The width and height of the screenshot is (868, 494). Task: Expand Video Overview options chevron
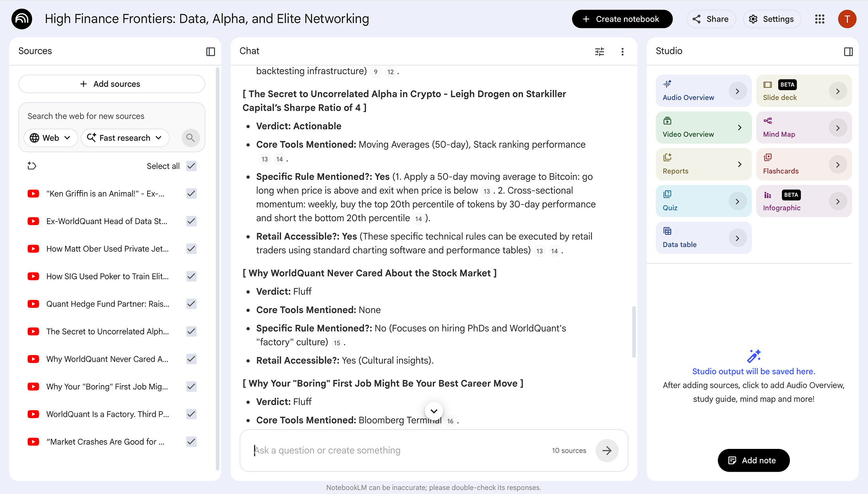pos(740,128)
